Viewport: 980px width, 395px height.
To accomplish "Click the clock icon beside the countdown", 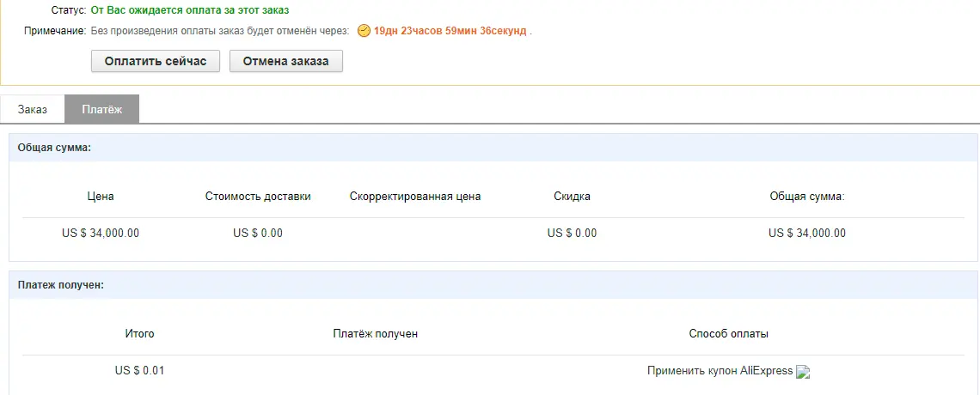I will tap(364, 31).
